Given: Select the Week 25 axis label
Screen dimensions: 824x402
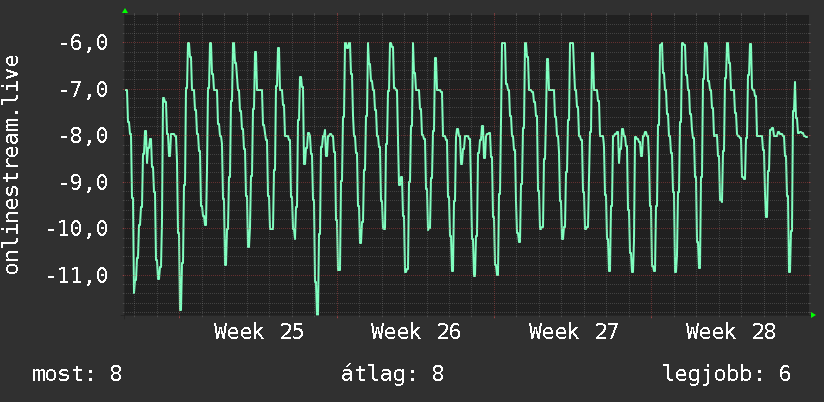Looking at the screenshot, I should [x=259, y=332].
